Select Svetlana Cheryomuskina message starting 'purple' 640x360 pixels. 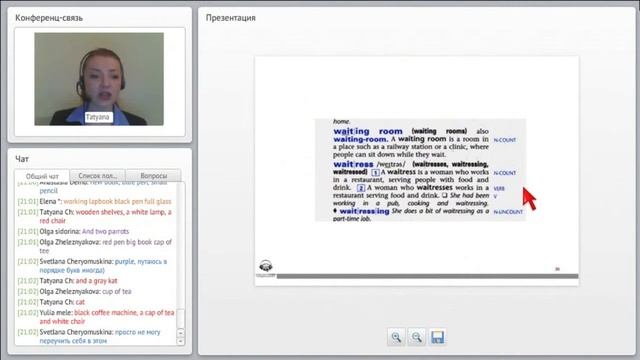[x=93, y=265]
